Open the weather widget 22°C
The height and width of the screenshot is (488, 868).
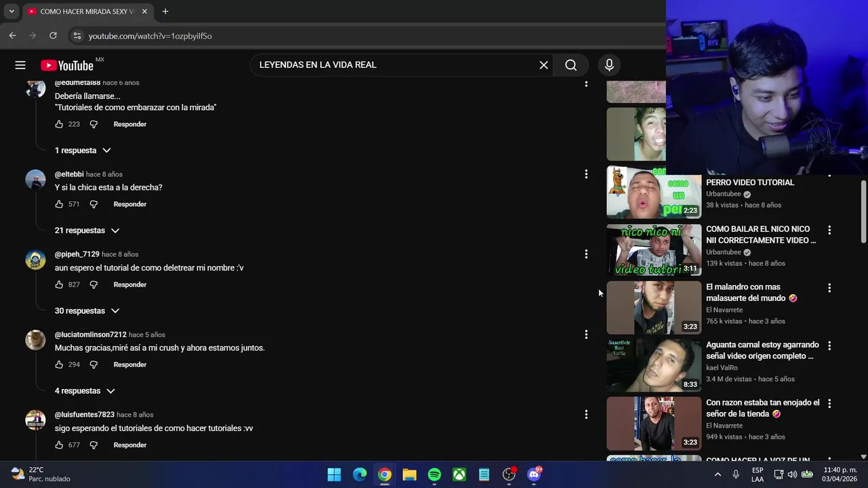41,474
